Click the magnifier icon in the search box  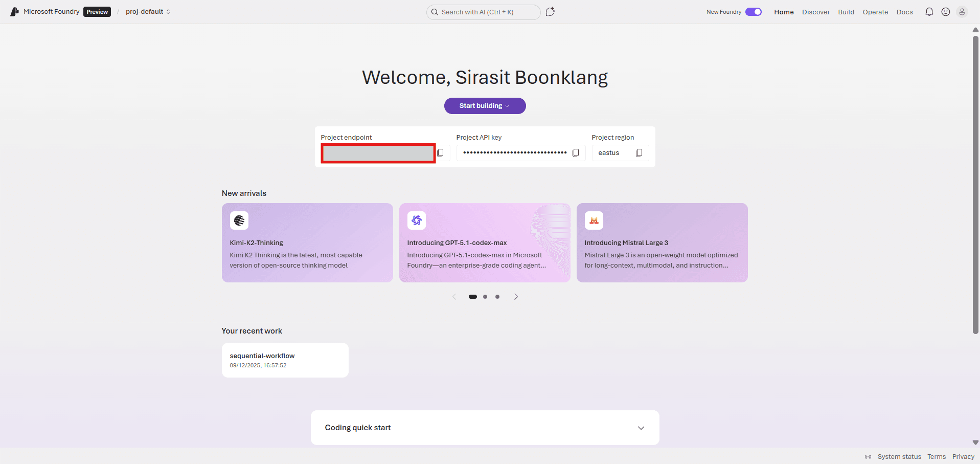[435, 12]
